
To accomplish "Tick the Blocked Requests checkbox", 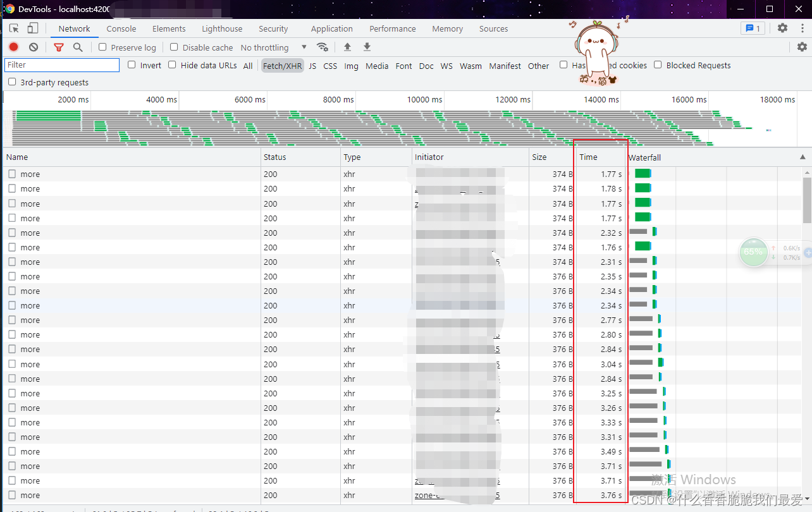I will 658,65.
